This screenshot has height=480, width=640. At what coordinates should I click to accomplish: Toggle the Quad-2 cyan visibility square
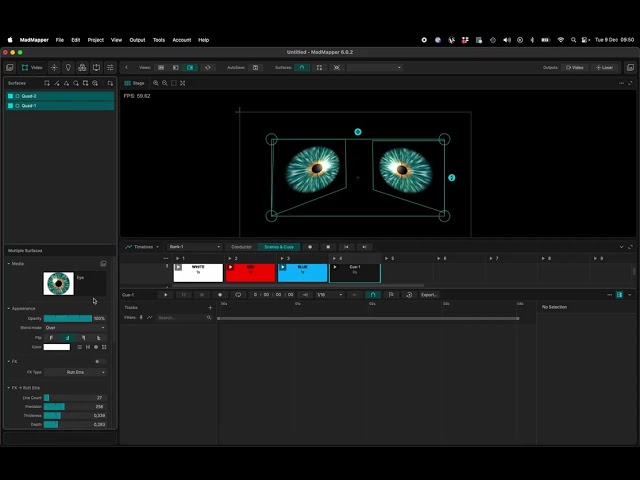tap(11, 96)
